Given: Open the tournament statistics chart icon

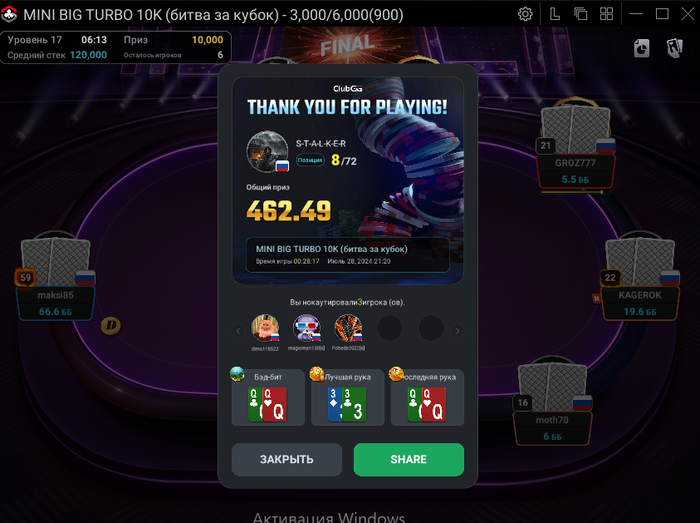Looking at the screenshot, I should click(642, 48).
